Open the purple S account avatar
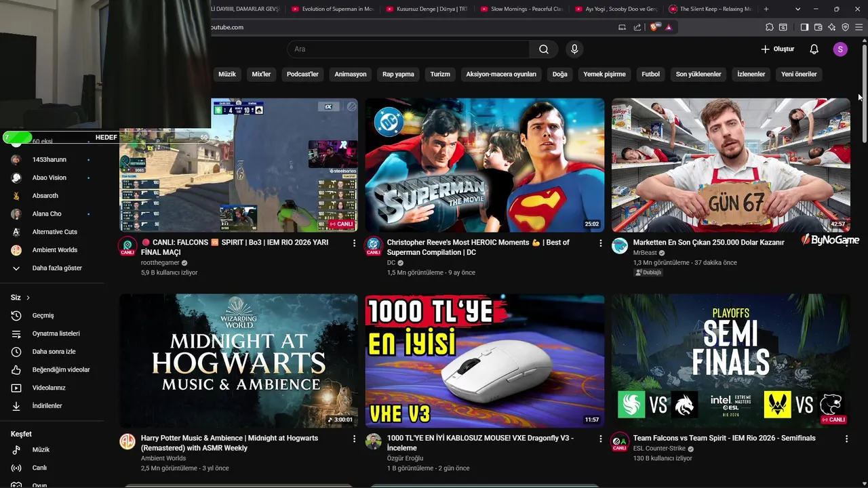 point(840,49)
